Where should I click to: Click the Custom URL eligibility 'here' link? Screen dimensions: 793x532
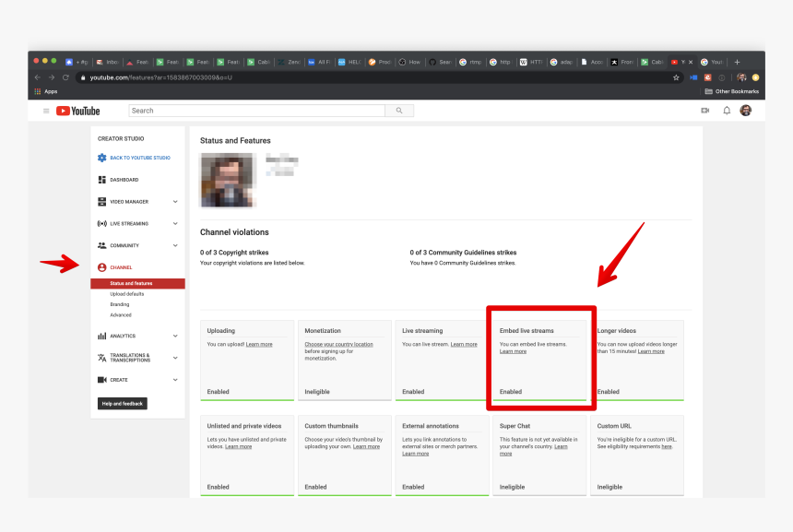click(667, 446)
